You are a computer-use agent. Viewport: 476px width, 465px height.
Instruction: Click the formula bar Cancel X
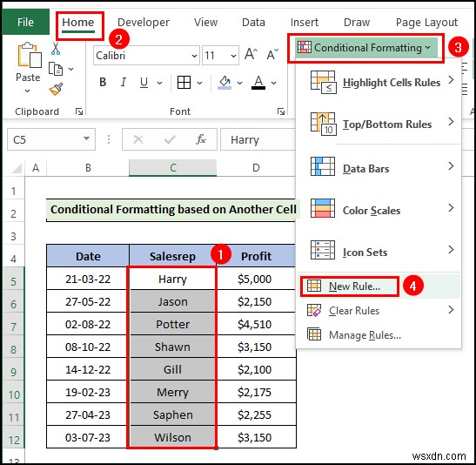138,139
